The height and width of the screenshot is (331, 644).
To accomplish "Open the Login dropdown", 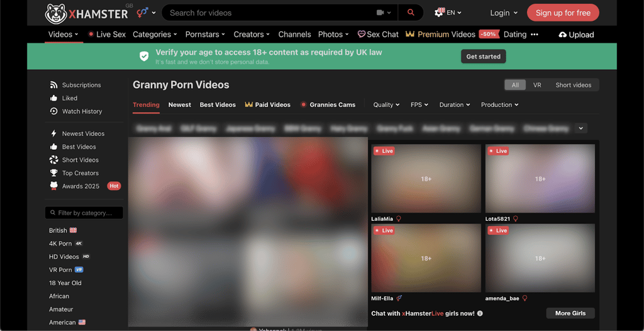I will [504, 13].
